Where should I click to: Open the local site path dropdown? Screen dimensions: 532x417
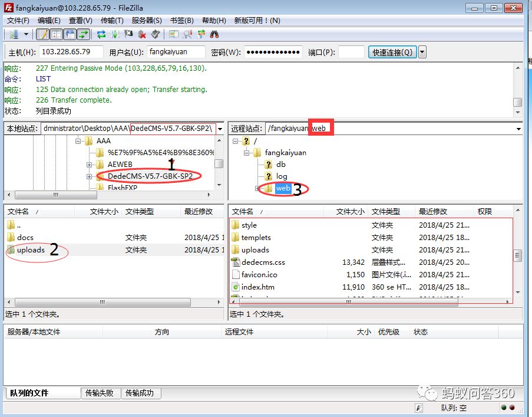pos(220,129)
